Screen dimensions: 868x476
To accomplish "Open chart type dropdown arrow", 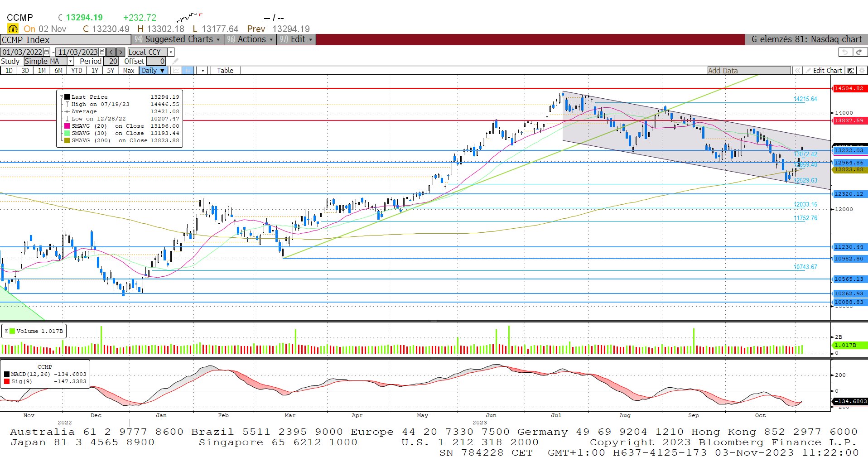I will pos(203,71).
